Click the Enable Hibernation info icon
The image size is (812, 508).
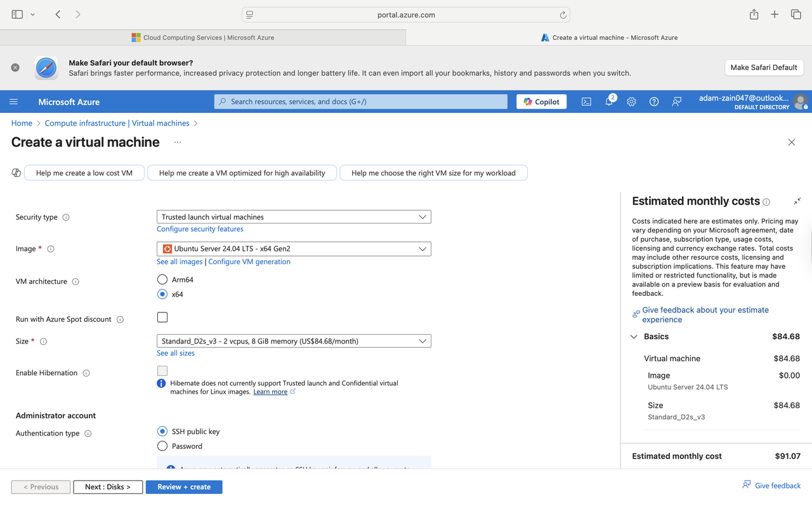click(x=86, y=373)
